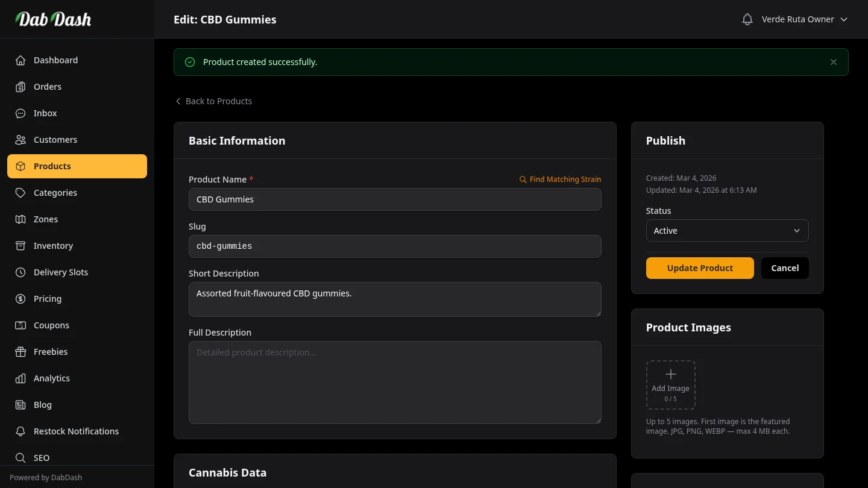Select the Orders sidebar icon
The image size is (868, 488).
pos(20,87)
